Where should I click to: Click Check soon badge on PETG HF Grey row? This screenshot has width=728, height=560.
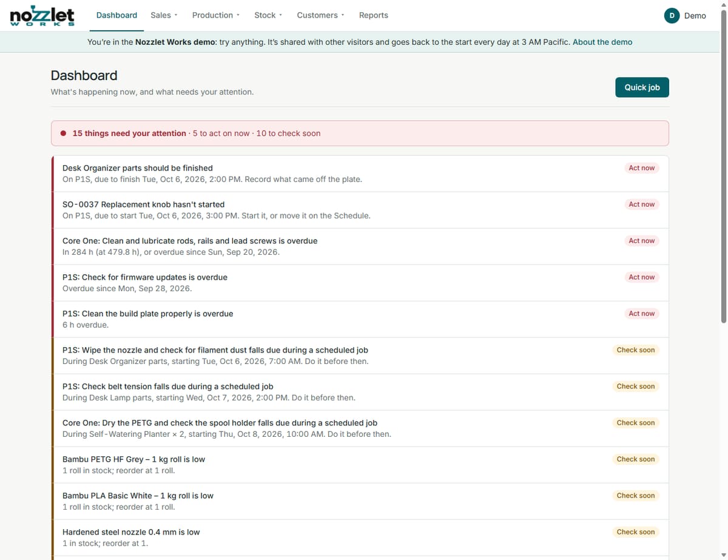point(636,459)
